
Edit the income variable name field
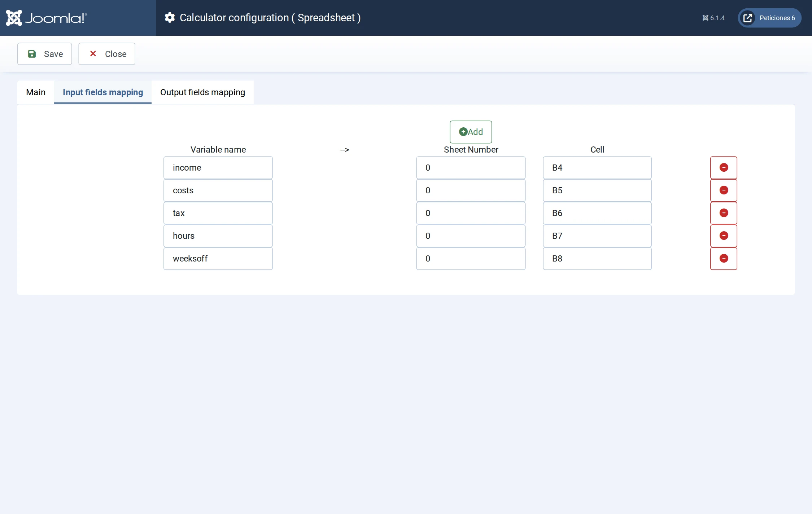218,167
